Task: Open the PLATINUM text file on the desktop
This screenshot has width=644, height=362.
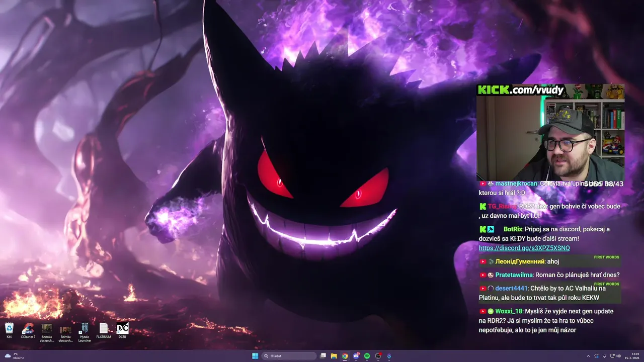Action: [104, 330]
